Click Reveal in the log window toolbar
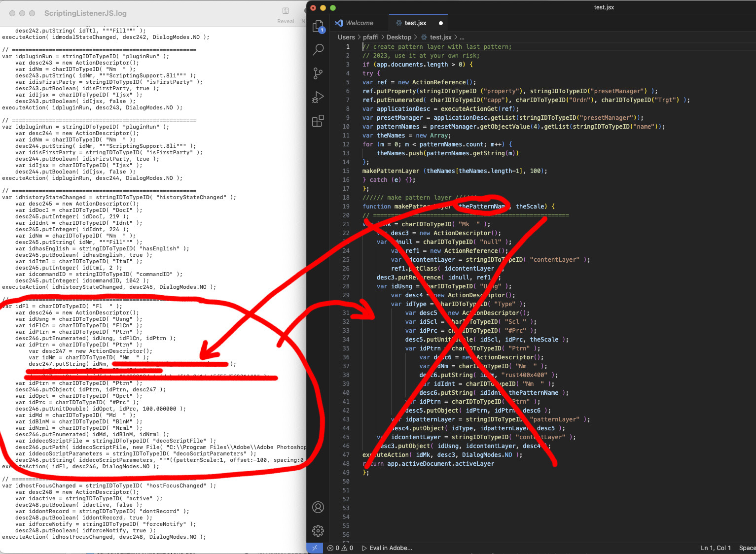 tap(286, 17)
